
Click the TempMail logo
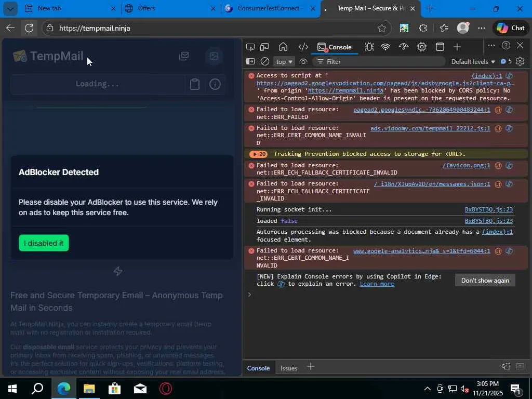pos(48,56)
